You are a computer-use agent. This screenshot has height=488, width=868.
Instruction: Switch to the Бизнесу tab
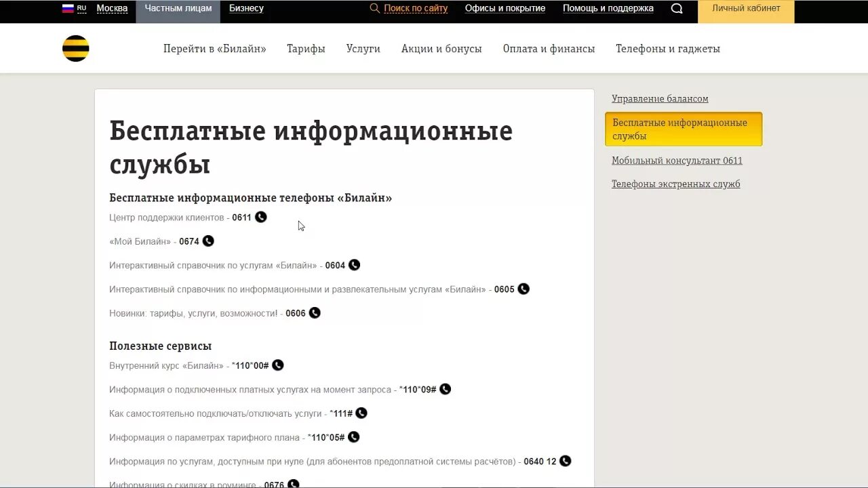coord(246,8)
